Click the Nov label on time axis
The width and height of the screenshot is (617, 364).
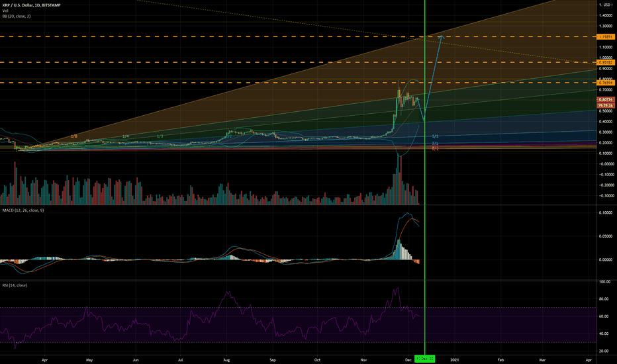coord(363,359)
